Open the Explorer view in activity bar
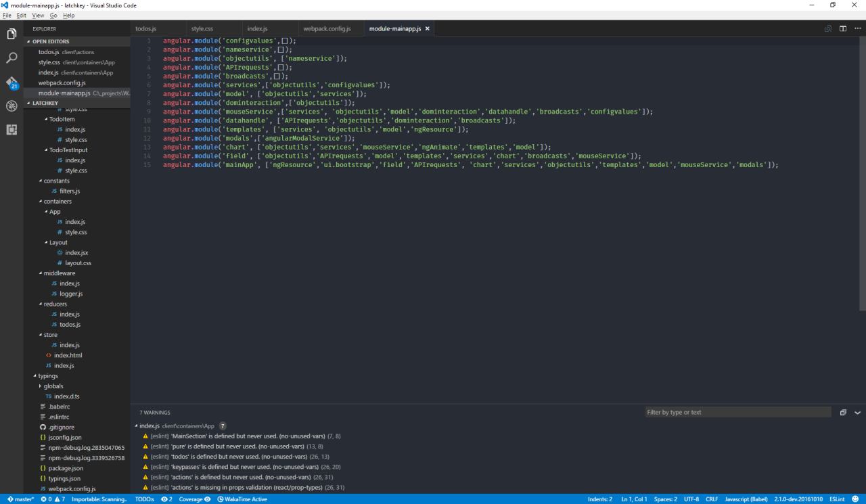This screenshot has height=504, width=866. point(12,34)
